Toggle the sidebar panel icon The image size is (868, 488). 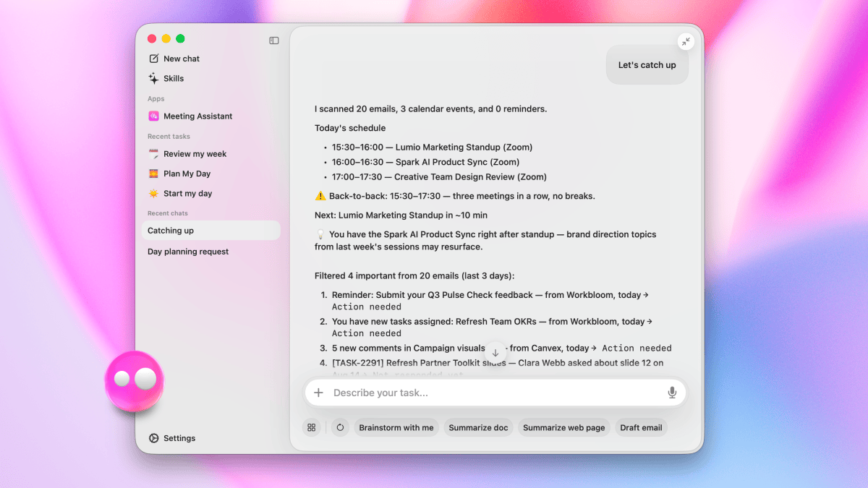pos(274,40)
